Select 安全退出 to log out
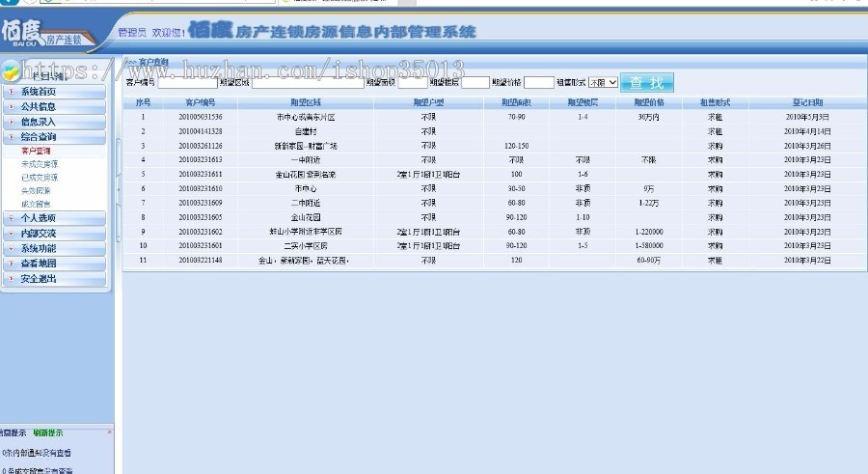This screenshot has width=868, height=474. [x=54, y=279]
